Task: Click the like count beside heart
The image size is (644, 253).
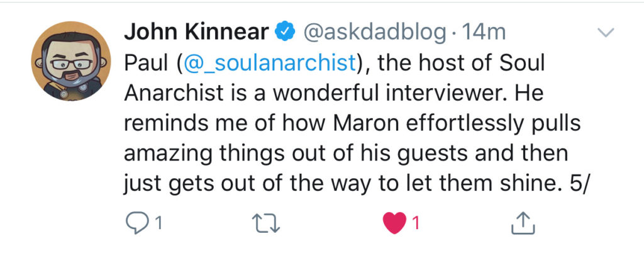Action: 416,222
